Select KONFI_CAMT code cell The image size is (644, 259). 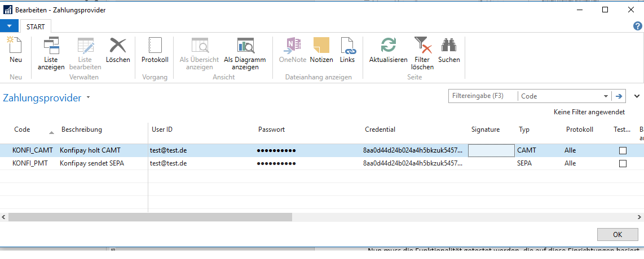pyautogui.click(x=33, y=150)
